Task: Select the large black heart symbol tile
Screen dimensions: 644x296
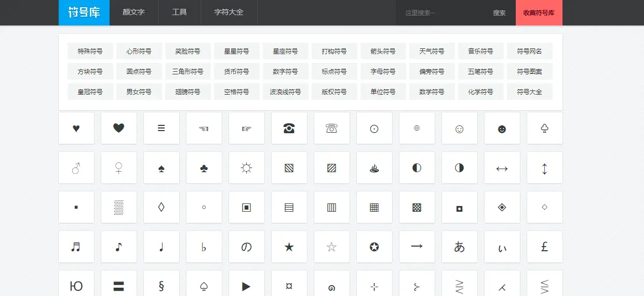Action: pyautogui.click(x=119, y=128)
